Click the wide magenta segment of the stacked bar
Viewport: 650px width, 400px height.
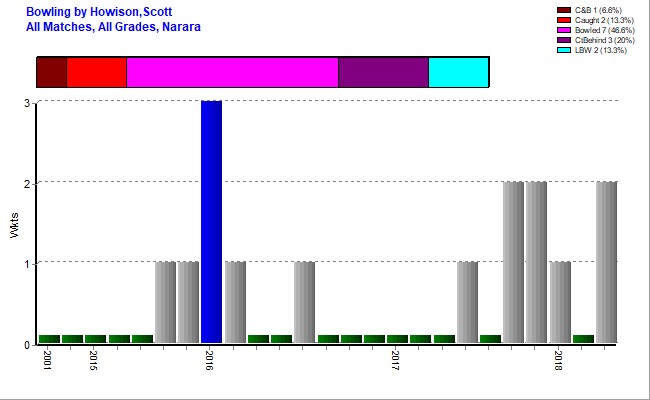click(233, 73)
